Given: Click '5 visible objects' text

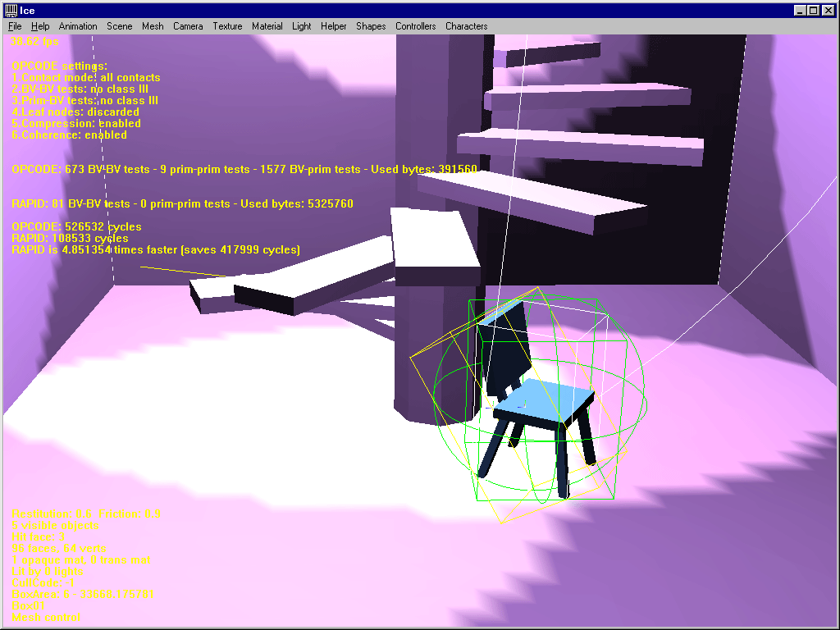Looking at the screenshot, I should pos(55,526).
